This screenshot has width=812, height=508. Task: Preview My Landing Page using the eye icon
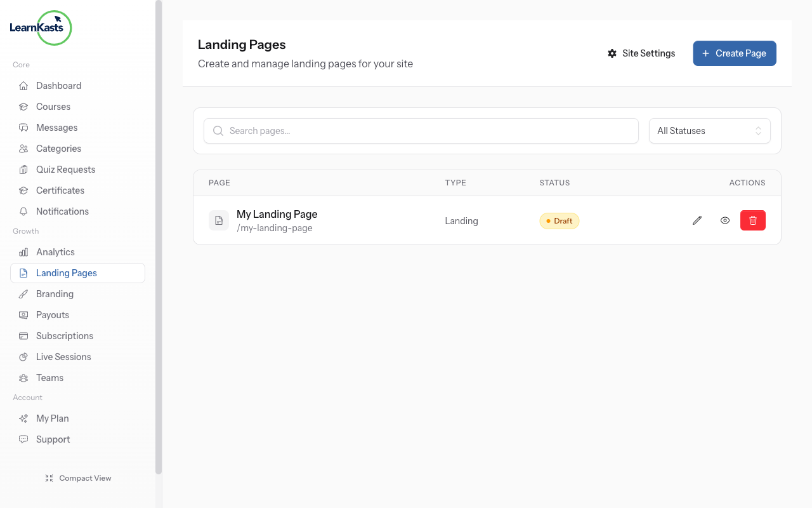point(725,220)
